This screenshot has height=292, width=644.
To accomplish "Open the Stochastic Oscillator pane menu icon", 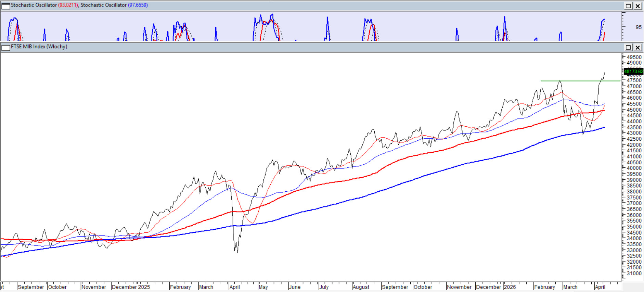I will [6, 6].
